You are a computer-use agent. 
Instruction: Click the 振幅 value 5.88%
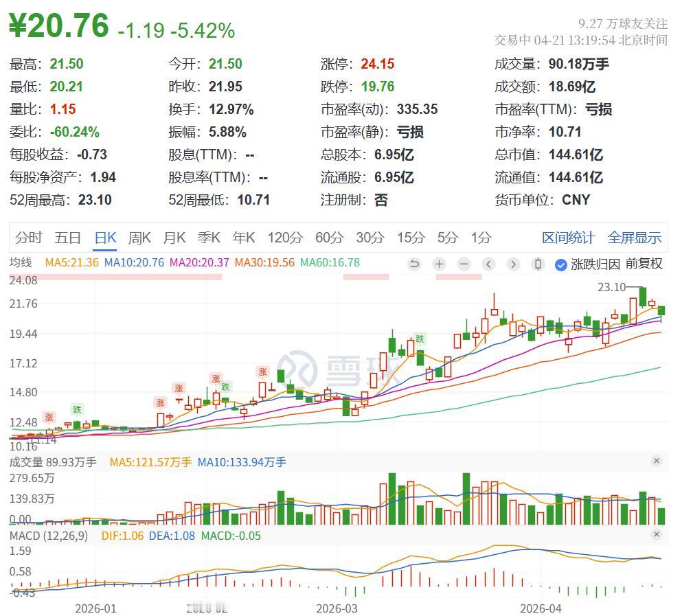point(227,132)
